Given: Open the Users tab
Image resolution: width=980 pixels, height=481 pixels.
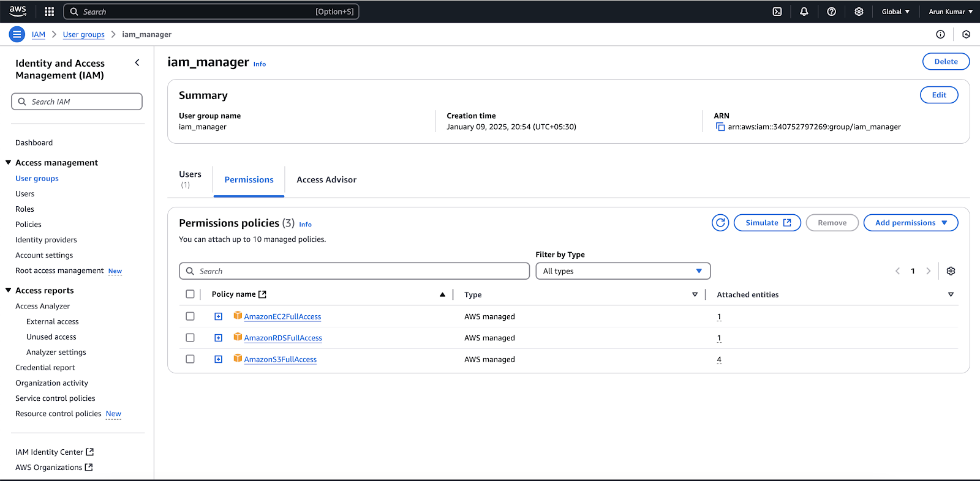Looking at the screenshot, I should (190, 179).
